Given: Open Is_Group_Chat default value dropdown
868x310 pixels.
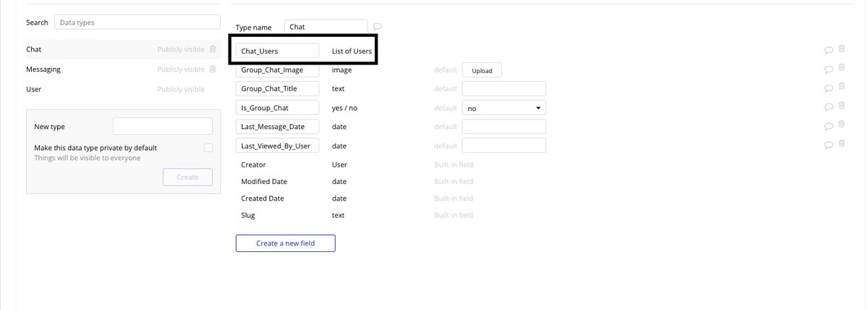Looking at the screenshot, I should (503, 107).
